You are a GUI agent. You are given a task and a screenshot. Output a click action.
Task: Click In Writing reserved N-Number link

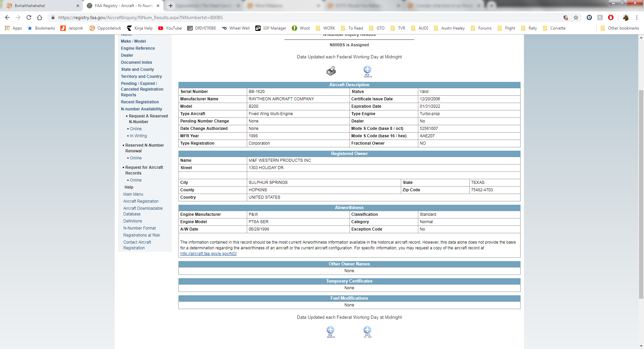coord(138,136)
